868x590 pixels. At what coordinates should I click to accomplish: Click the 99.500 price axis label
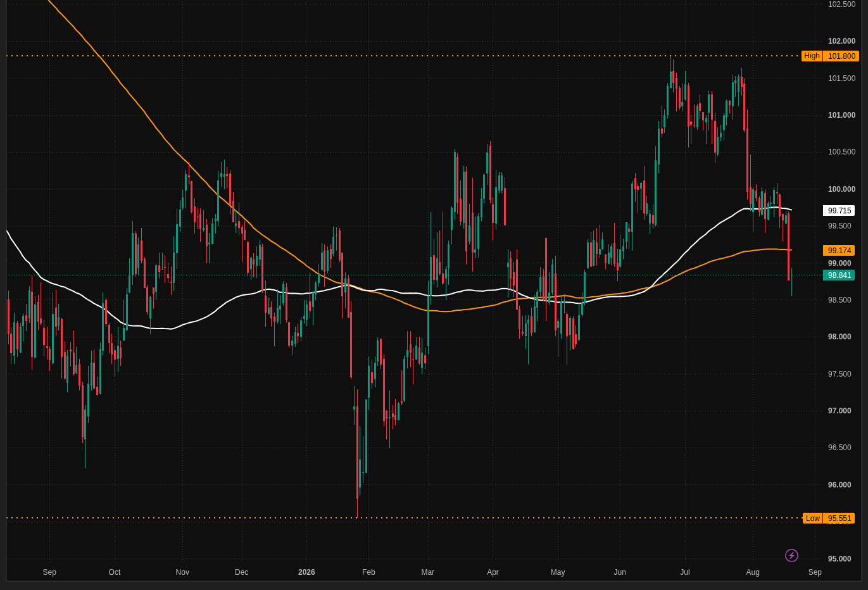pos(840,226)
